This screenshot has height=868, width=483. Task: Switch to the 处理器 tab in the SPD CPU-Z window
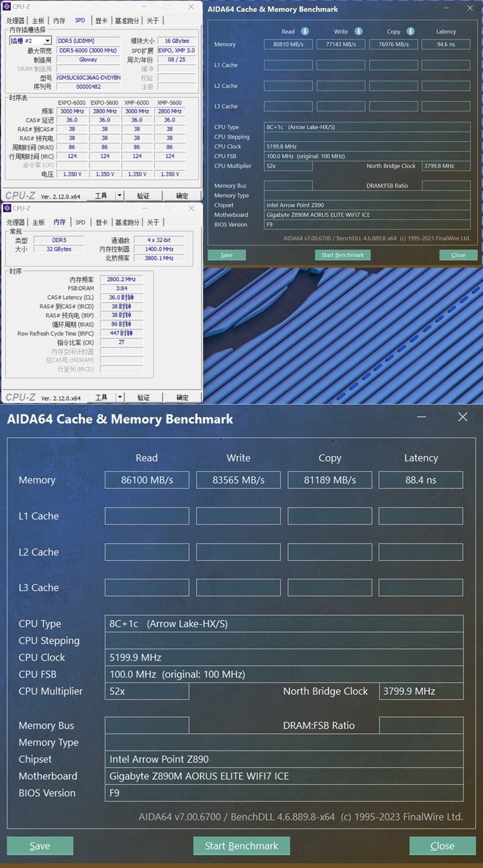pos(16,21)
